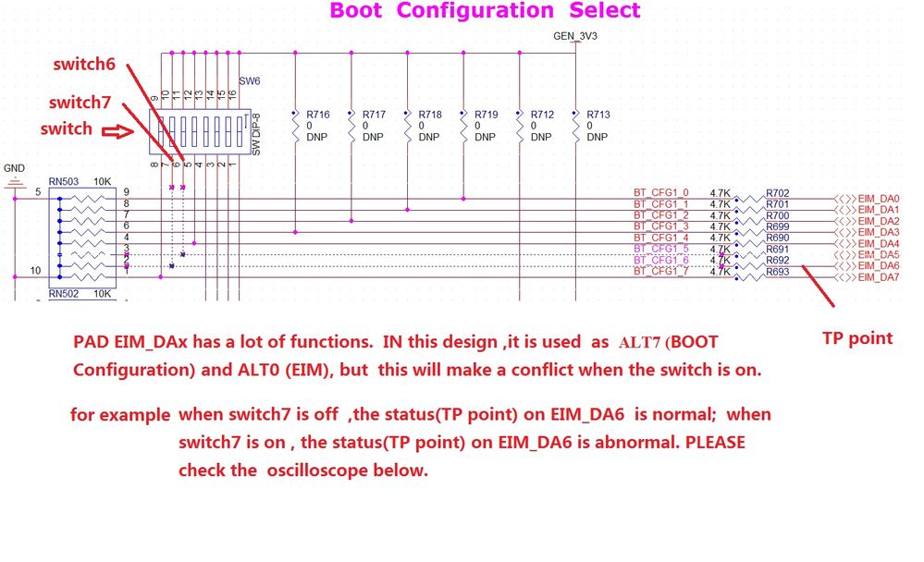
Task: Click the 10K value beside RN503
Action: click(x=102, y=181)
